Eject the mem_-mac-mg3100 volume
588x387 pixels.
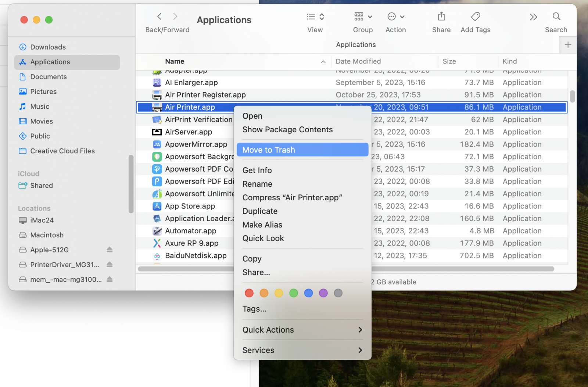[x=110, y=279]
